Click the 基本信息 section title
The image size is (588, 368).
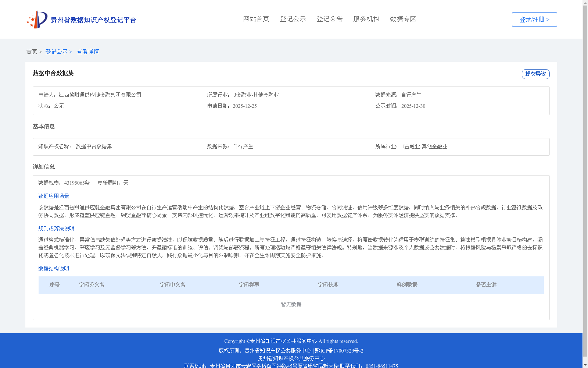(44, 127)
